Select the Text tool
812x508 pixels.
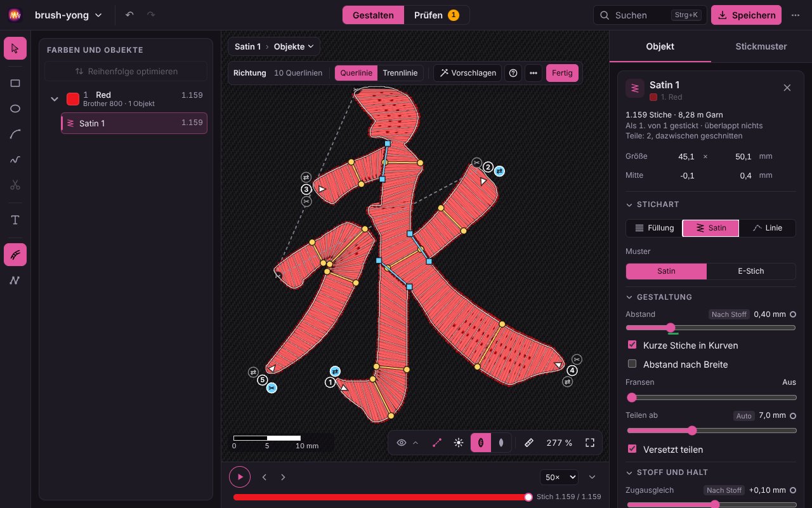15,220
